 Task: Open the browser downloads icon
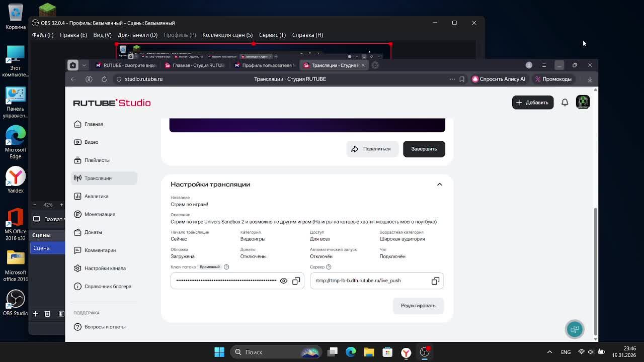click(590, 79)
